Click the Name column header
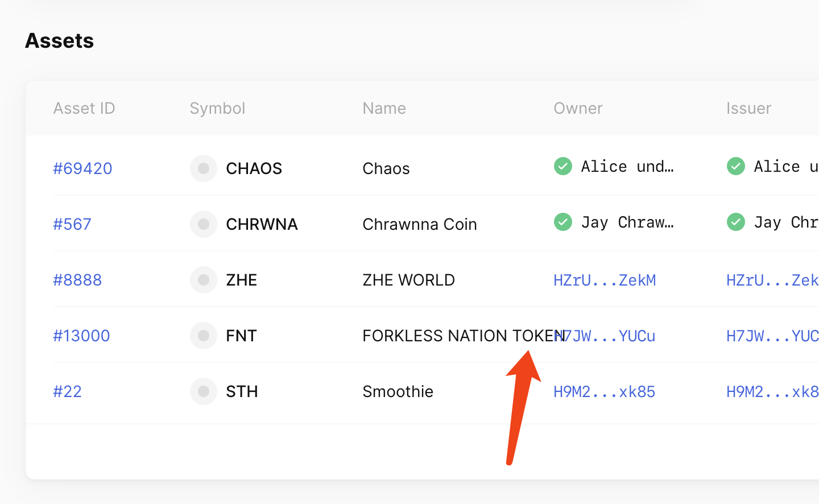Viewport: 819px width, 504px height. [x=384, y=108]
